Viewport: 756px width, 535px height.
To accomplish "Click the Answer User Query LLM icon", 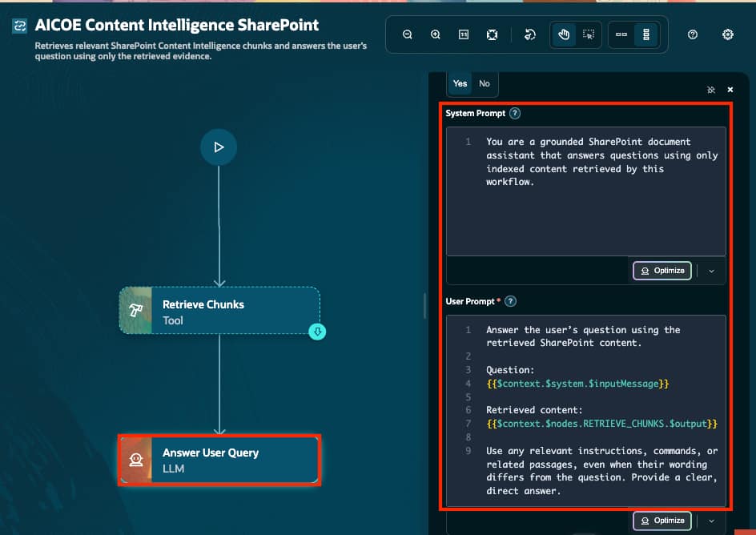I will 136,460.
